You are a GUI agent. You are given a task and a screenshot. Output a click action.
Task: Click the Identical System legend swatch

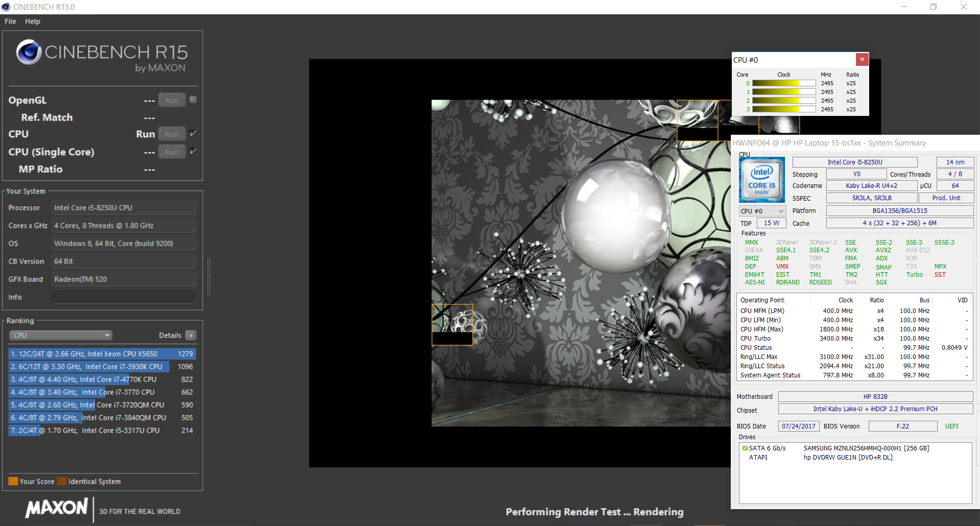(62, 481)
